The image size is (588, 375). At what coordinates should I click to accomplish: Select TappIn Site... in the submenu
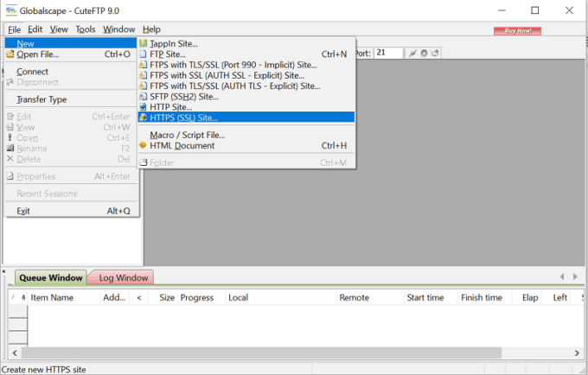coord(246,43)
